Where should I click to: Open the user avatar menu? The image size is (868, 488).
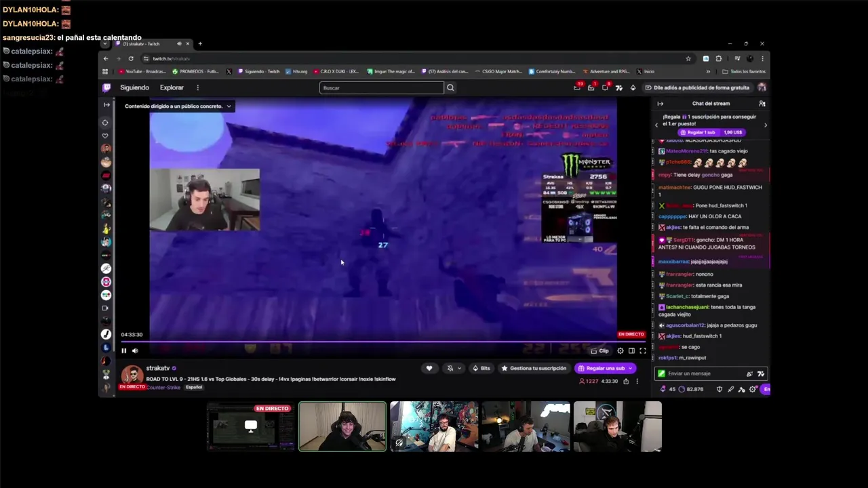762,87
